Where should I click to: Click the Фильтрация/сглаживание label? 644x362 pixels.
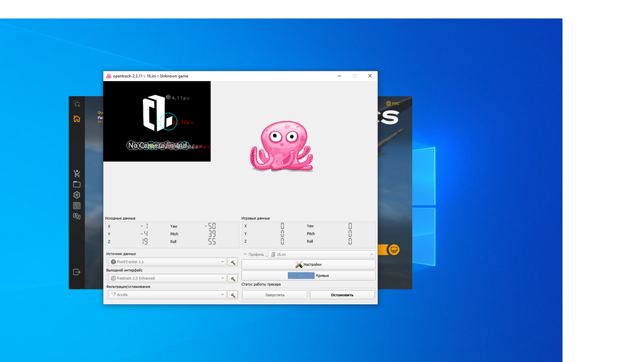(x=128, y=287)
